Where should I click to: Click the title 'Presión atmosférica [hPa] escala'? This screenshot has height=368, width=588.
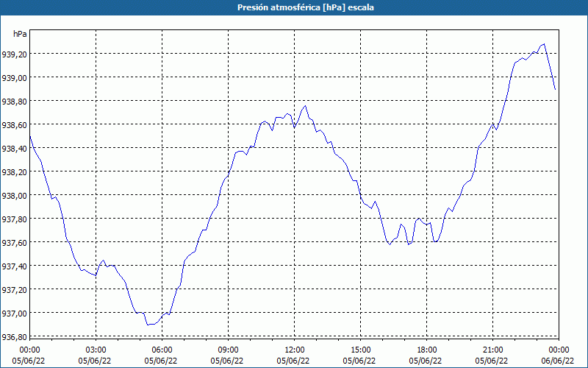[x=306, y=7]
